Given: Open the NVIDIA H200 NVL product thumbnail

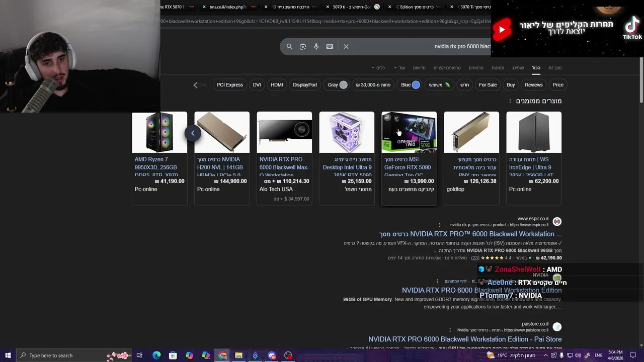Looking at the screenshot, I should click(x=222, y=132).
